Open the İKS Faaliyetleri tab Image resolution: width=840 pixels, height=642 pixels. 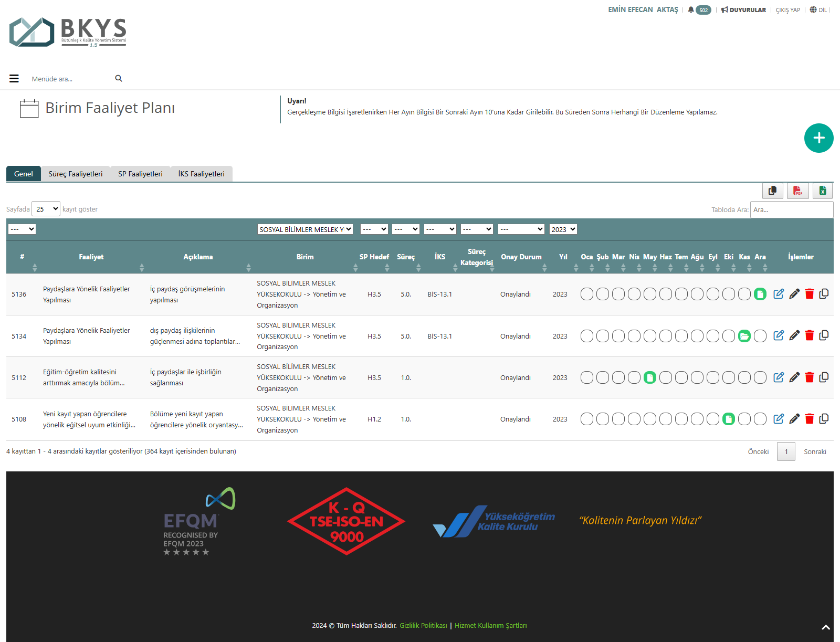(201, 174)
